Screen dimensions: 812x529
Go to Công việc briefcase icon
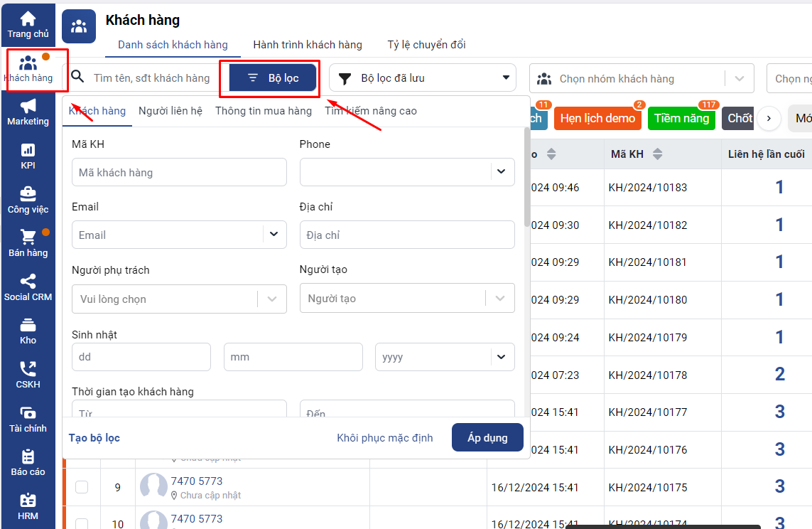pos(28,194)
